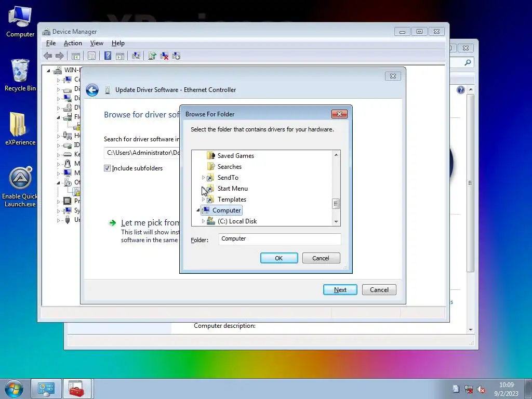Collapse the Computer node in folder tree
This screenshot has width=532, height=399.
point(198,210)
